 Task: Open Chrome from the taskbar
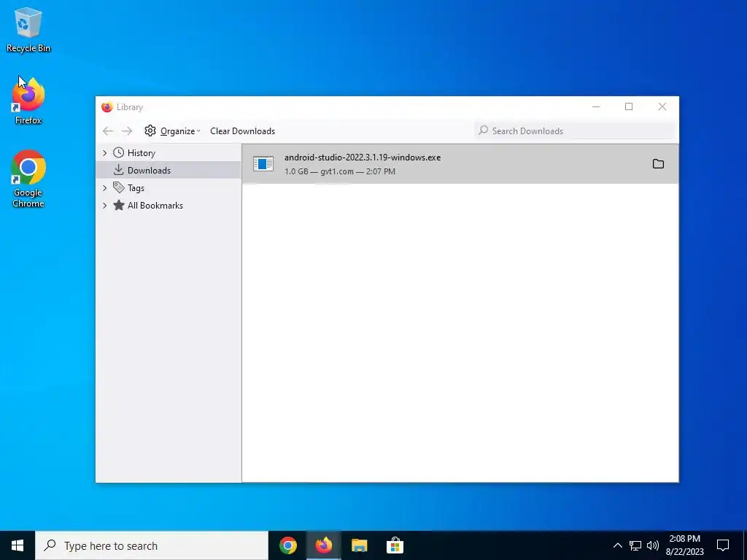coord(288,545)
